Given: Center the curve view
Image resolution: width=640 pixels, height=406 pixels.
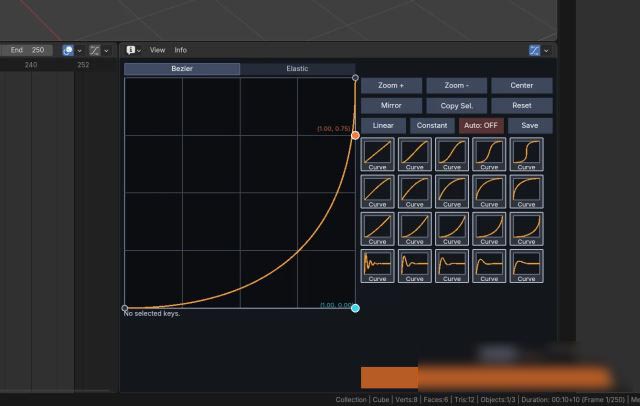Looking at the screenshot, I should pyautogui.click(x=522, y=85).
